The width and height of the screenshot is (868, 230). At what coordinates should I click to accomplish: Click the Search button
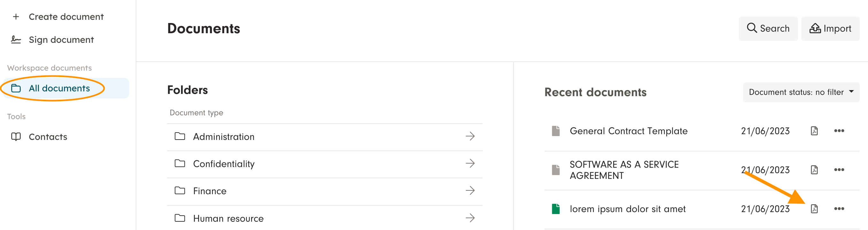point(768,29)
